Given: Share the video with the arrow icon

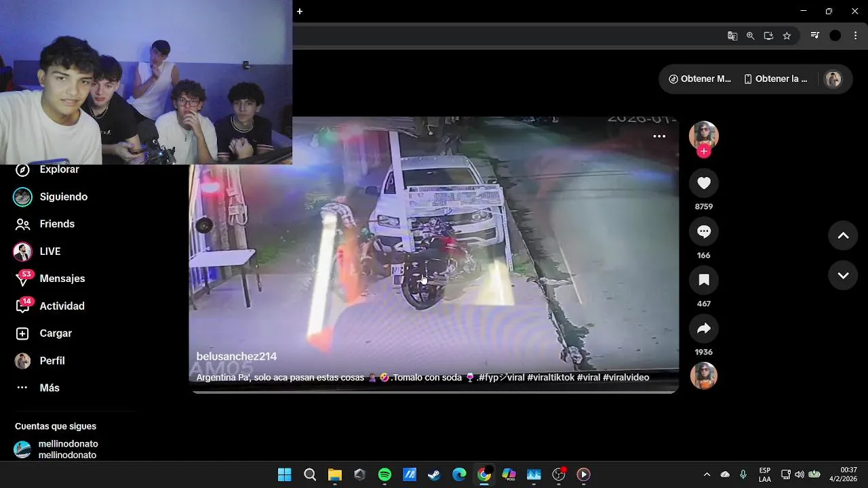Looking at the screenshot, I should pos(704,329).
